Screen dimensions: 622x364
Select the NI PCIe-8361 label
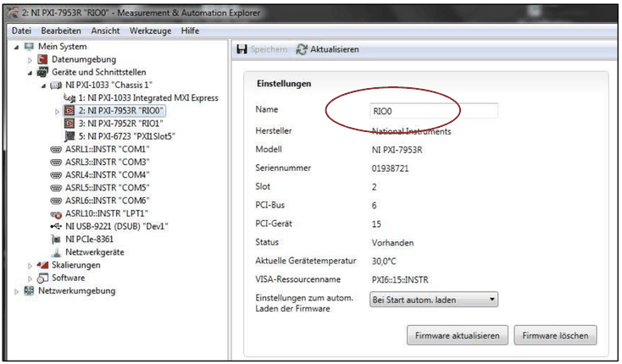pos(89,240)
